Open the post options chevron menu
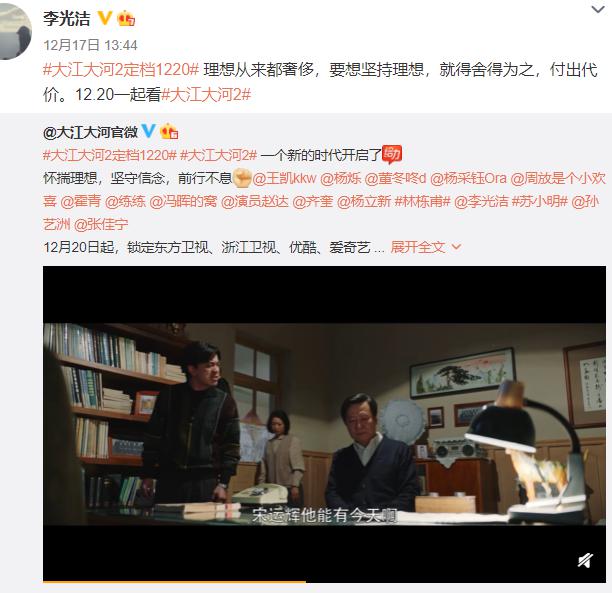 coord(598,9)
